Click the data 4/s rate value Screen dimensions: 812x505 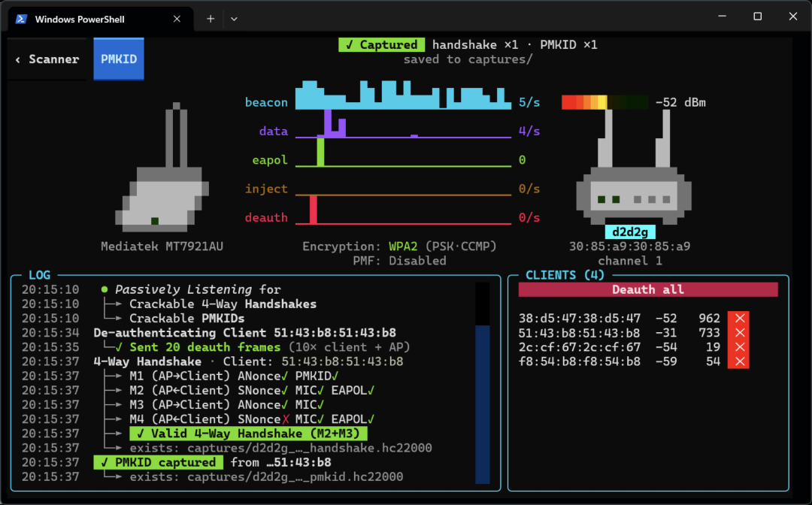[x=529, y=132]
